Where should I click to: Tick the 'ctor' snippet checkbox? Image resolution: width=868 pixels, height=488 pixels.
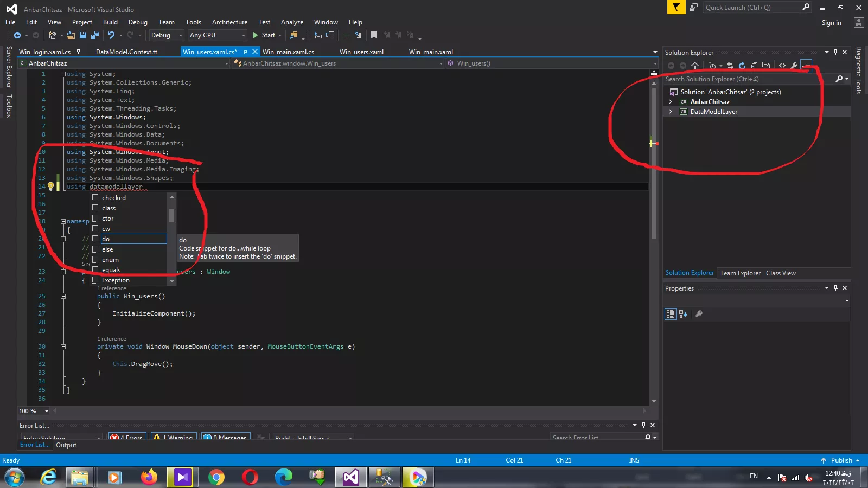(x=95, y=219)
